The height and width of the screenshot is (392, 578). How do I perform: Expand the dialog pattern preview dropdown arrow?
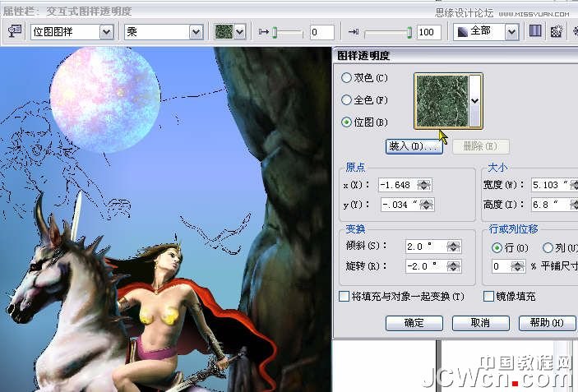474,100
